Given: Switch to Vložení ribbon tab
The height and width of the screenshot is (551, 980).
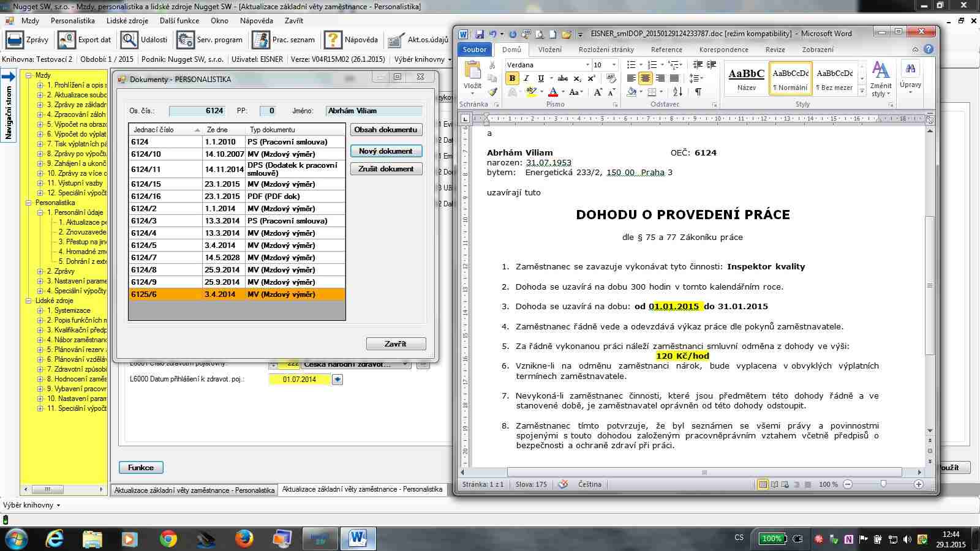Looking at the screenshot, I should (x=549, y=50).
